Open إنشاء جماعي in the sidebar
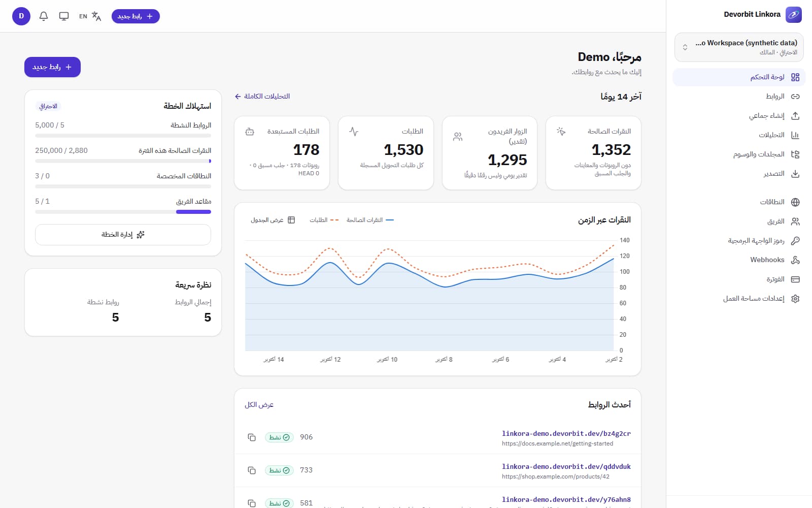Screen dimensions: 812x508 [x=739, y=116]
